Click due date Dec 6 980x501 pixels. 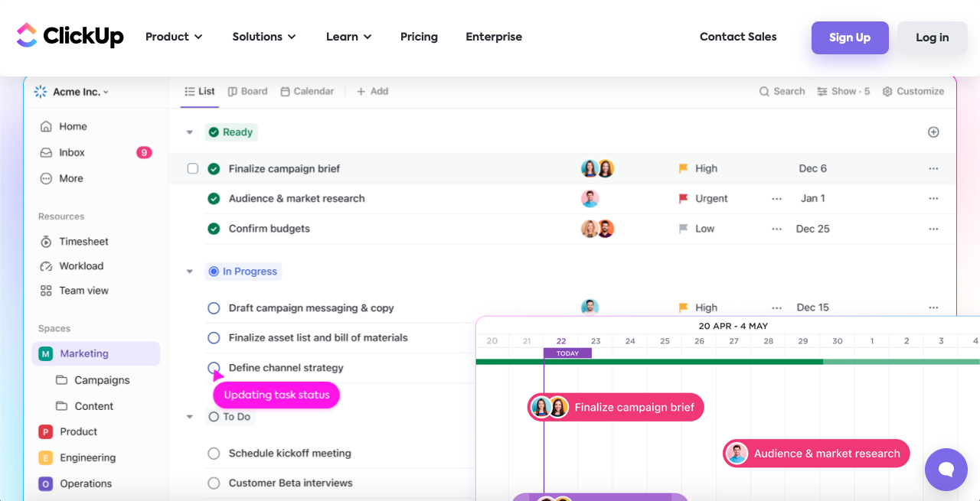pos(812,168)
